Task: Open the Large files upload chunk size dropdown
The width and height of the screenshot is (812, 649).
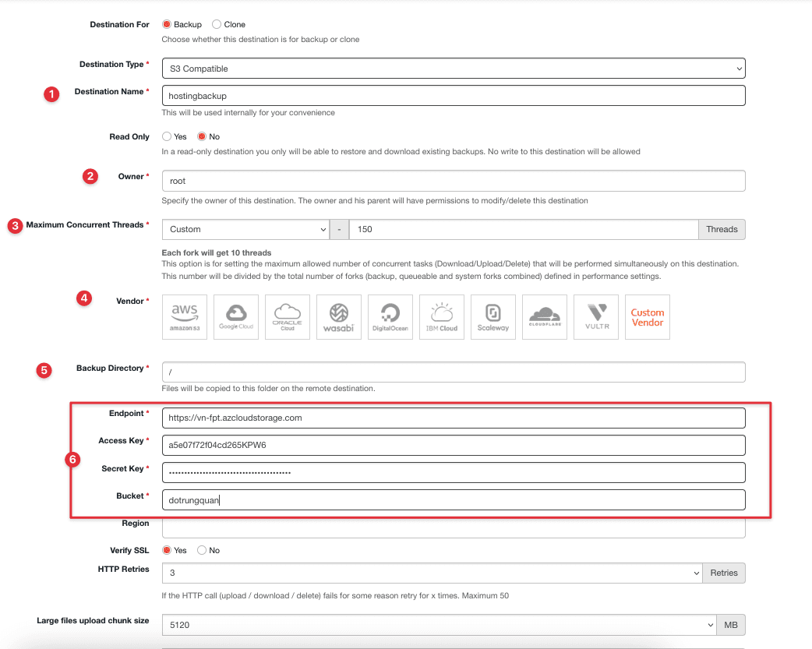Action: pyautogui.click(x=438, y=625)
